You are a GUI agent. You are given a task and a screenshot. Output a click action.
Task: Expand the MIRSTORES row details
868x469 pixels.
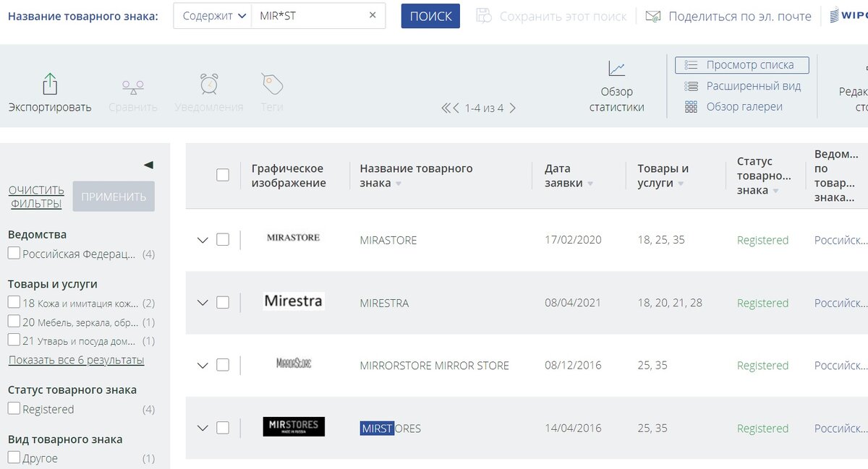[203, 429]
